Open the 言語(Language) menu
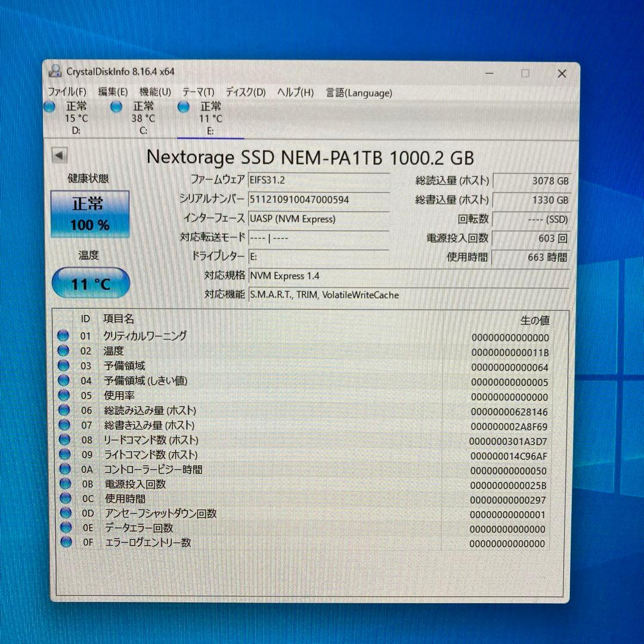Image resolution: width=644 pixels, height=644 pixels. [358, 93]
